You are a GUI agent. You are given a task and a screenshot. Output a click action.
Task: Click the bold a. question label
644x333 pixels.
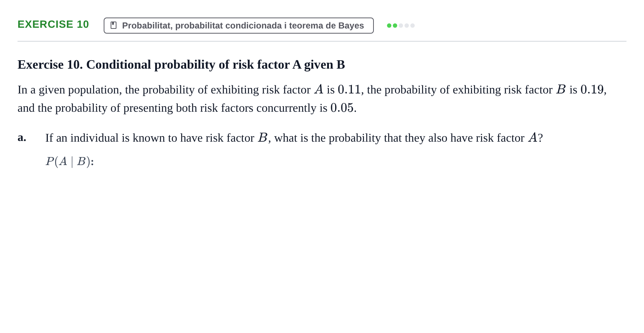coord(22,138)
